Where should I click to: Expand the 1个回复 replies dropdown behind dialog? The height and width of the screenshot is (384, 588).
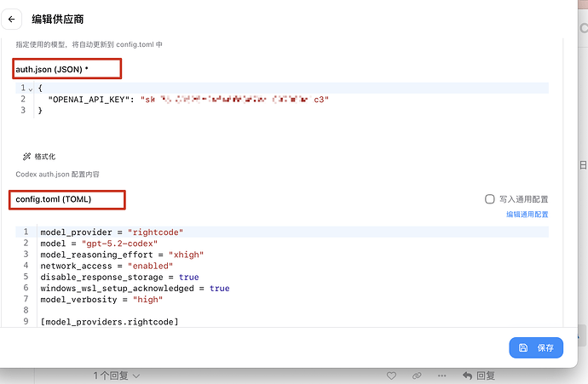click(x=117, y=375)
